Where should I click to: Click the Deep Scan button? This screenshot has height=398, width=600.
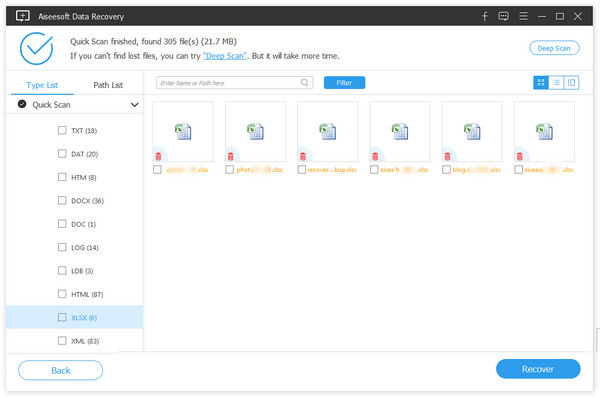coord(554,48)
